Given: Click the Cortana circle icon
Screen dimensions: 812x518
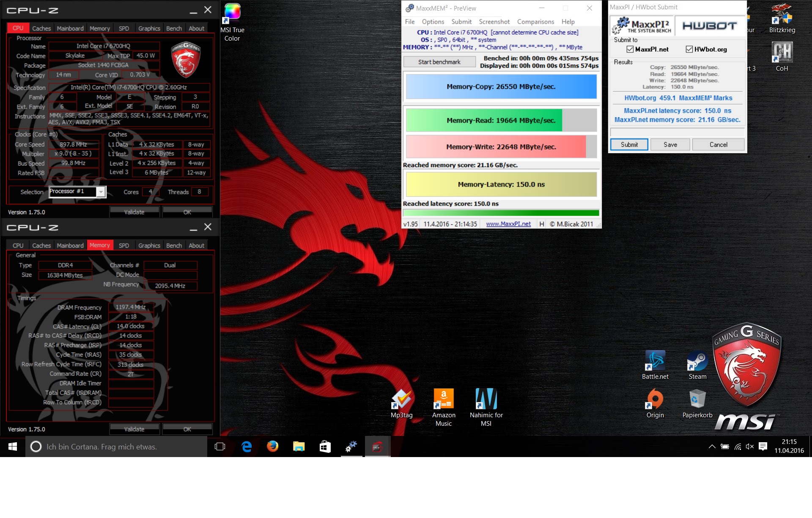Looking at the screenshot, I should pos(36,446).
